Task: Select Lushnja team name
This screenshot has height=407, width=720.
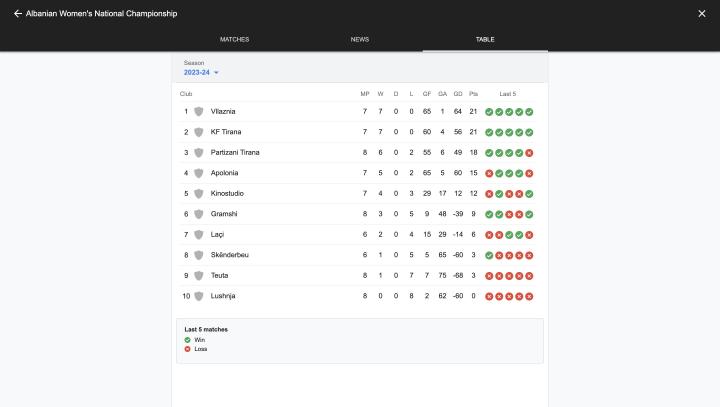Action: 223,296
